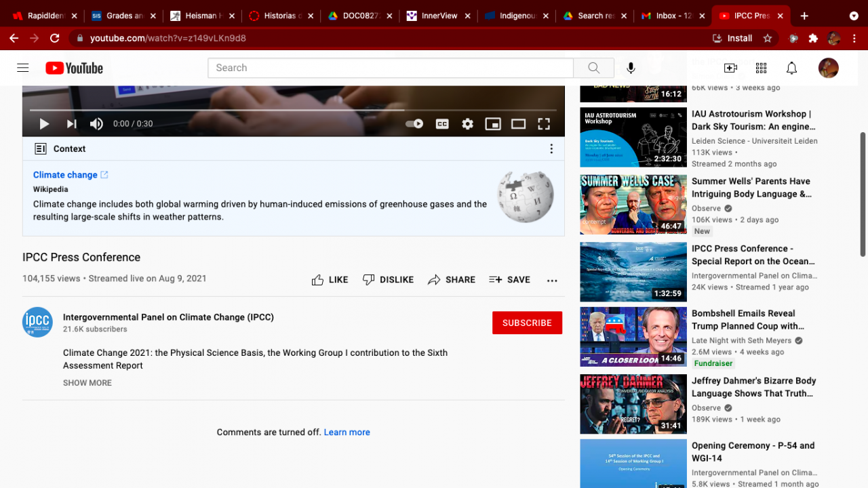Open 'Opening Ceremony - P-54 and WGI-14' title
868x488 pixels.
[x=753, y=452]
